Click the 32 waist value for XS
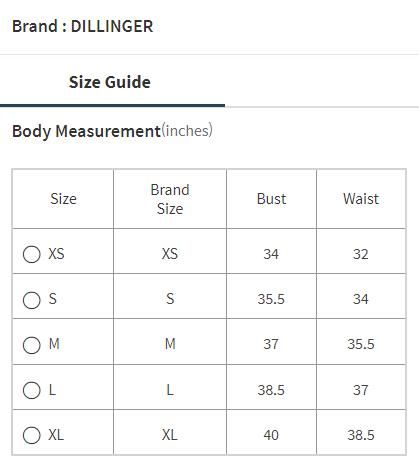Viewport: 419px width, 475px height. click(361, 254)
